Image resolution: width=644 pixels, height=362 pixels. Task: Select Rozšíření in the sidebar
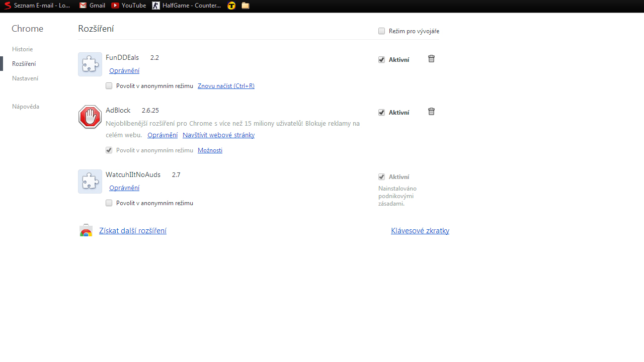24,64
